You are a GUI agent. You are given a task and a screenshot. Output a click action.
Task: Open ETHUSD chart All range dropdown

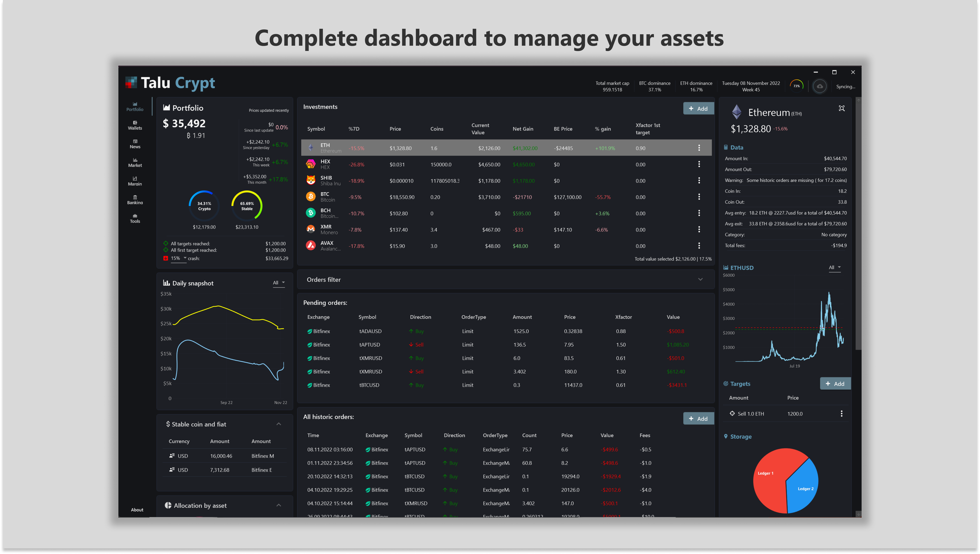coord(835,267)
